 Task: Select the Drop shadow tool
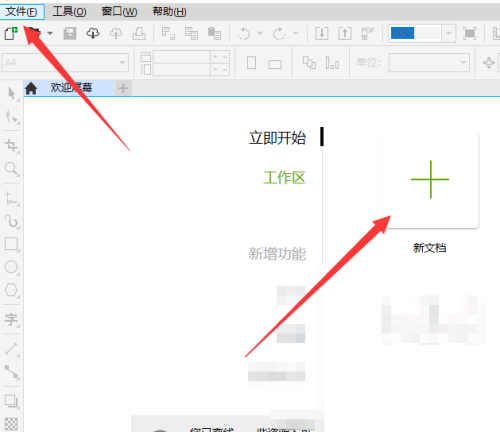click(x=12, y=401)
